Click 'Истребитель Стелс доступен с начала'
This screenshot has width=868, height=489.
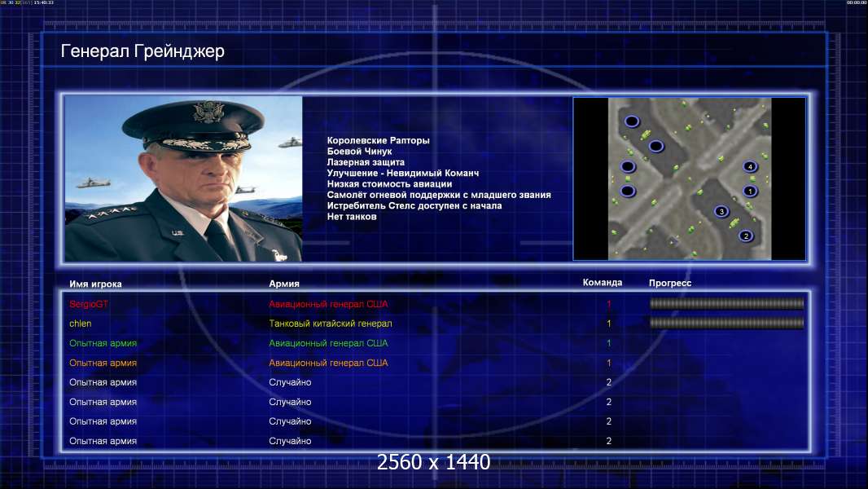[414, 205]
